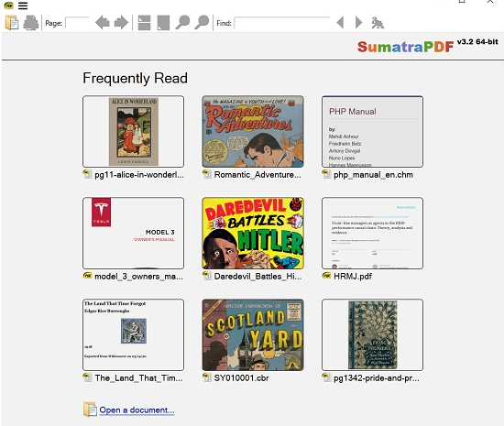Open PHP Manual thumbnail

pyautogui.click(x=373, y=131)
